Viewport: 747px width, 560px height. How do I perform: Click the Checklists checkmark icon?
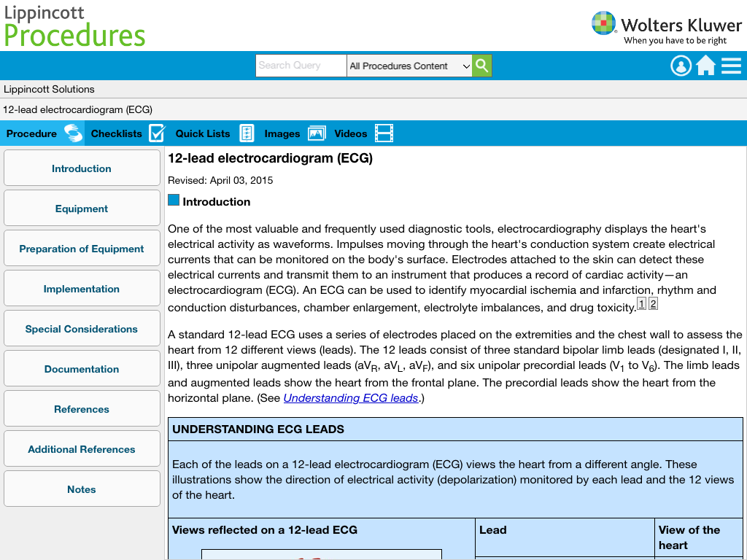point(157,133)
